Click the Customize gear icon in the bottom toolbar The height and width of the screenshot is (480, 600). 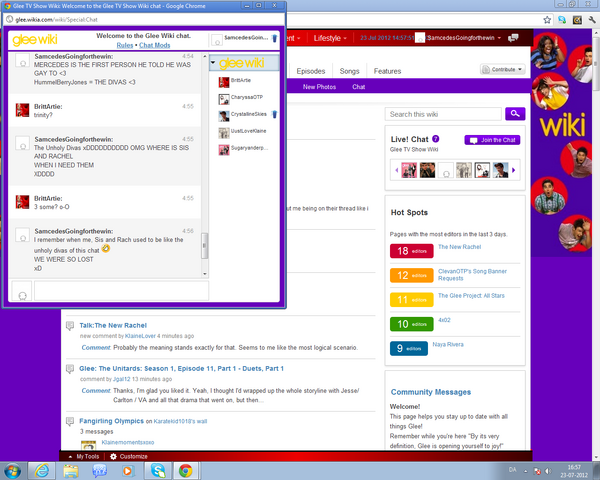click(x=113, y=456)
